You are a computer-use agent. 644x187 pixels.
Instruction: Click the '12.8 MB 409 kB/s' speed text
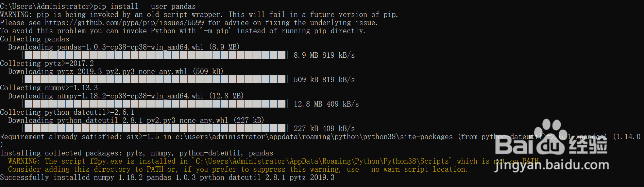click(326, 104)
